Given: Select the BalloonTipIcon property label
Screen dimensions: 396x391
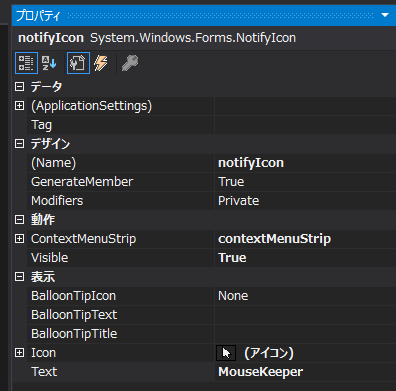Looking at the screenshot, I should pos(73,296).
